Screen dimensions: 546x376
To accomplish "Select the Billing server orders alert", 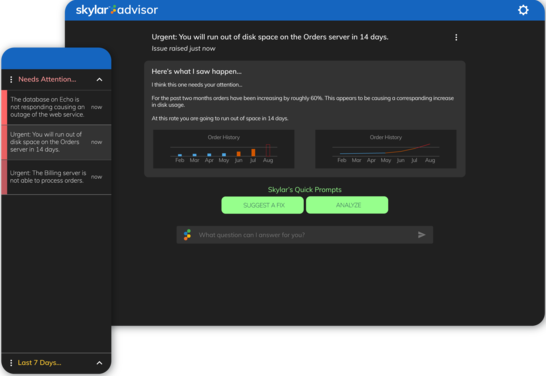I will click(56, 177).
